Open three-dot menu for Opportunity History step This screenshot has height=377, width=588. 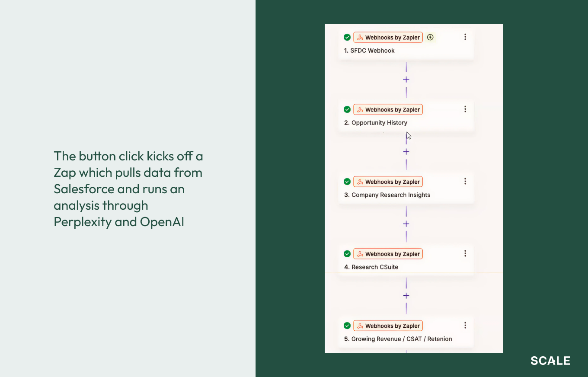pyautogui.click(x=465, y=109)
